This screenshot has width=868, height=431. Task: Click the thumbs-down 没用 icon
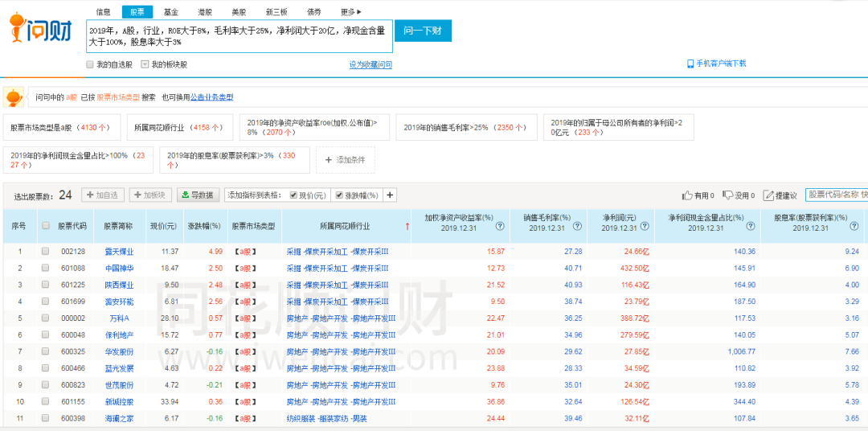[728, 195]
